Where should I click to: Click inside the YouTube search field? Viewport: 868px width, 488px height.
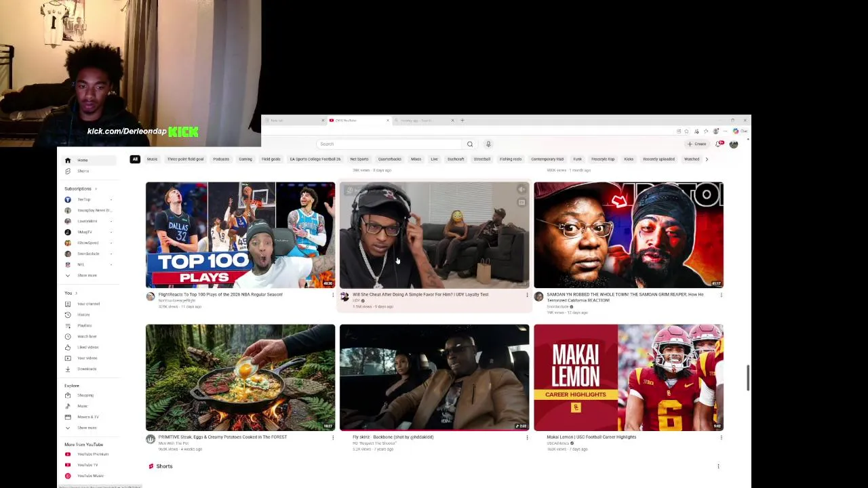click(x=389, y=144)
